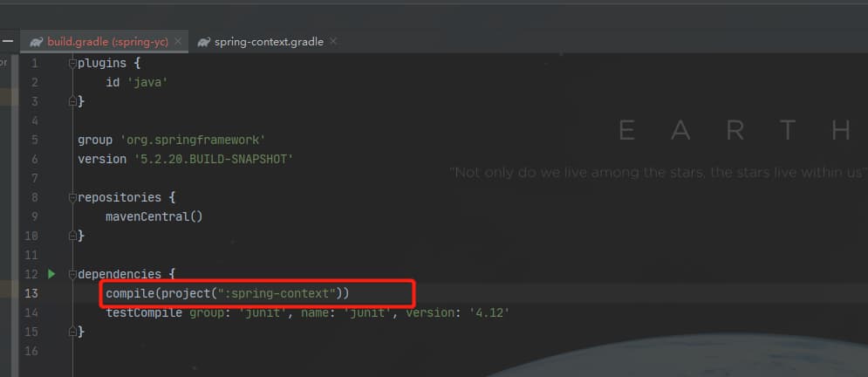This screenshot has width=868, height=377.
Task: Close the build.gradle (:spring-yc) tab
Action: pyautogui.click(x=178, y=42)
